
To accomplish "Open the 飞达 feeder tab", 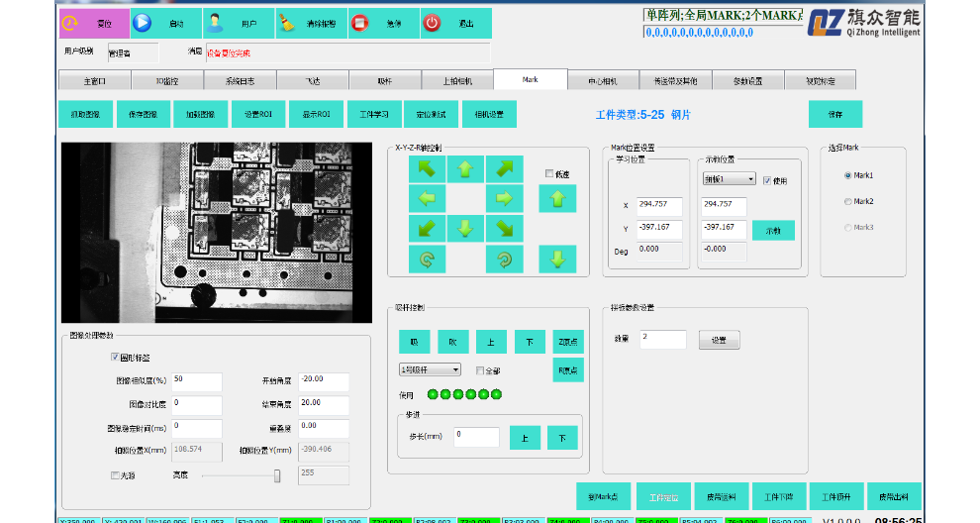I will click(x=313, y=80).
